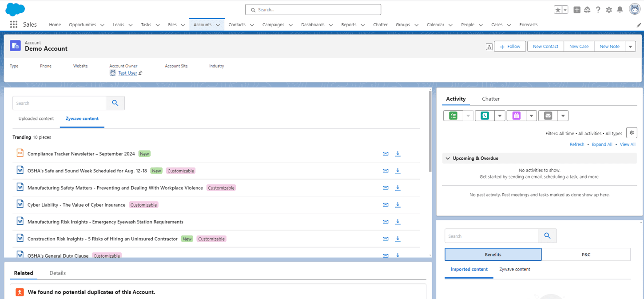This screenshot has height=299, width=644.
Task: Click the change owner icon beside Test User
Action: (x=140, y=73)
